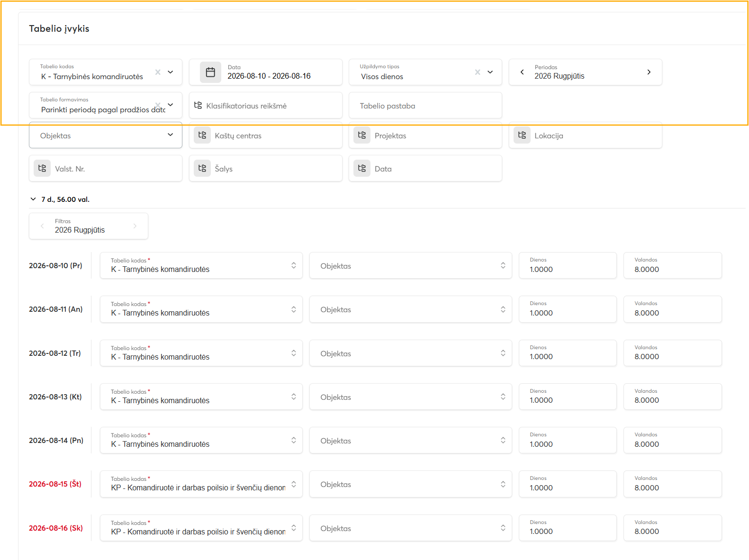Open Objektas selector for 2026-08-10 row
749x560 pixels.
(411, 265)
